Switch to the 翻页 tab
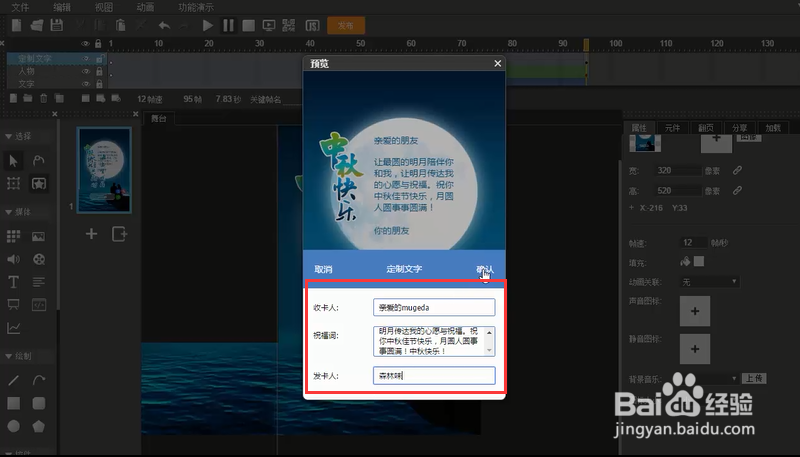 (x=706, y=128)
